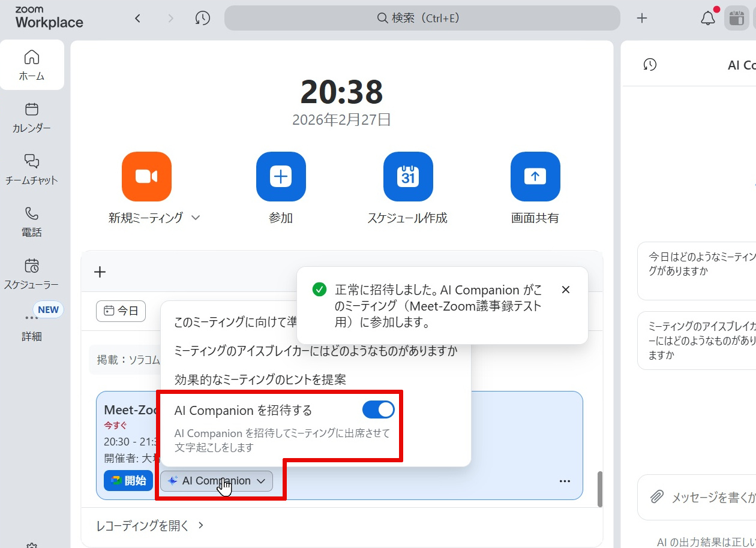The height and width of the screenshot is (548, 756).
Task: Expand the 新規ミーティング dropdown arrow
Action: tap(195, 218)
